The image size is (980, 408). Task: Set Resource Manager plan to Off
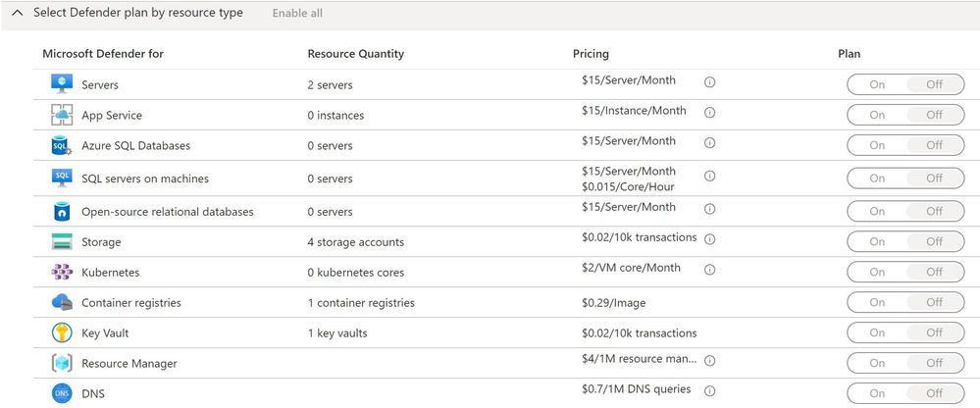point(934,363)
